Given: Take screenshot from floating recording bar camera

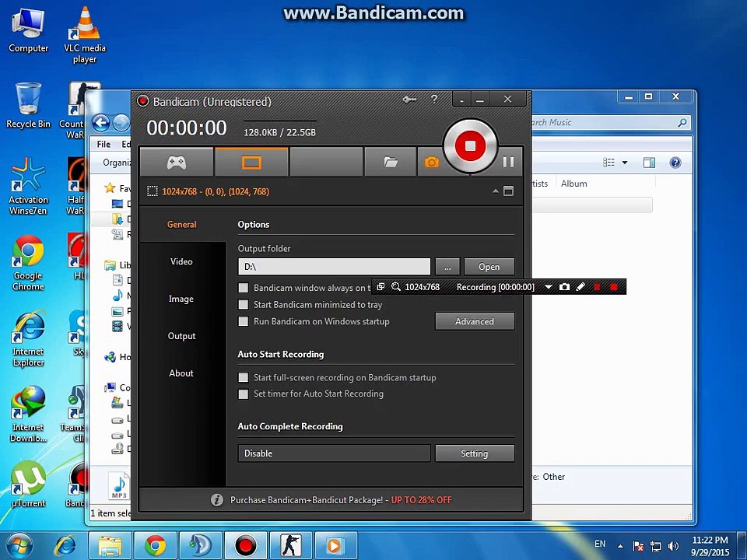Looking at the screenshot, I should point(564,287).
